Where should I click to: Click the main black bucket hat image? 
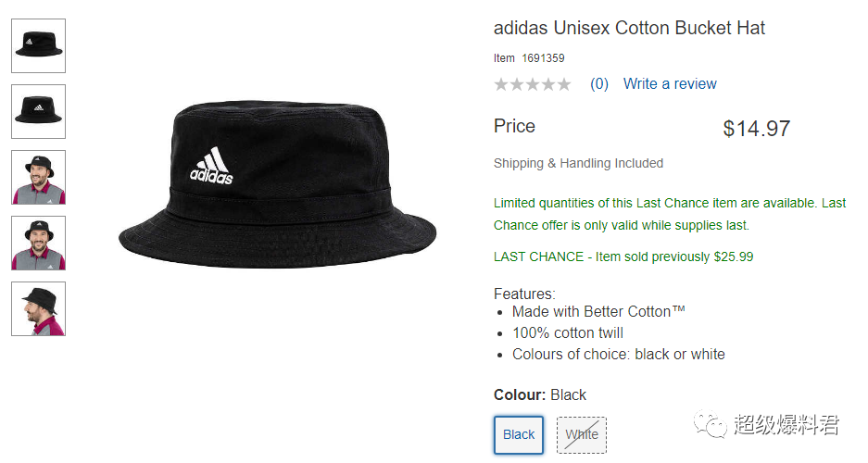point(277,185)
